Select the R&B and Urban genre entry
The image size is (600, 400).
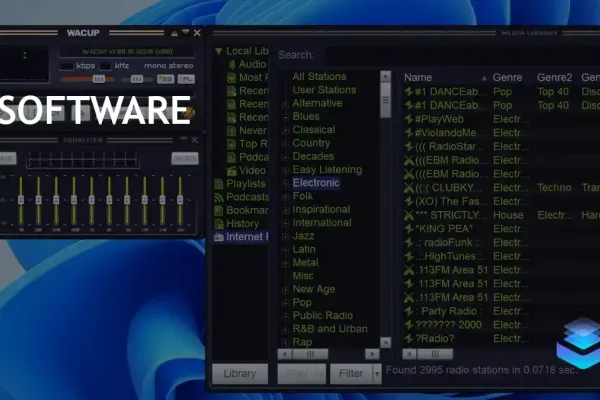pos(330,329)
